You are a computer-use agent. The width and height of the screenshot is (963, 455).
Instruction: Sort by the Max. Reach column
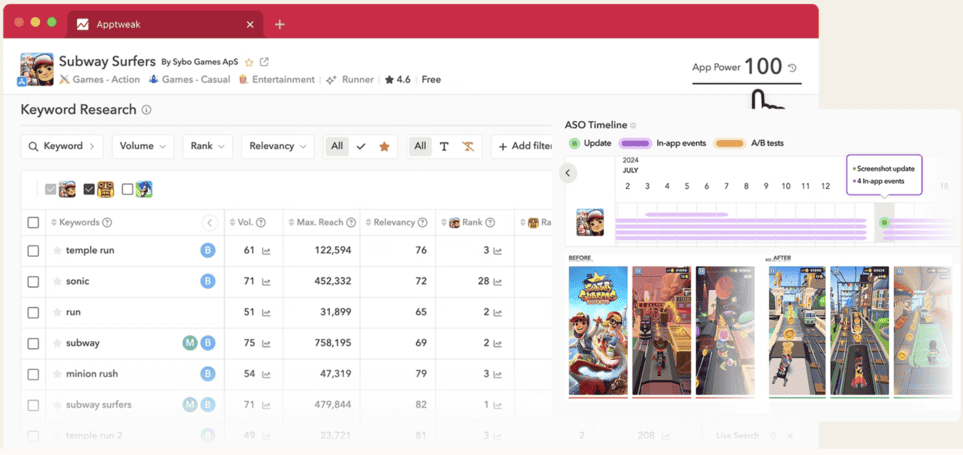tap(292, 222)
